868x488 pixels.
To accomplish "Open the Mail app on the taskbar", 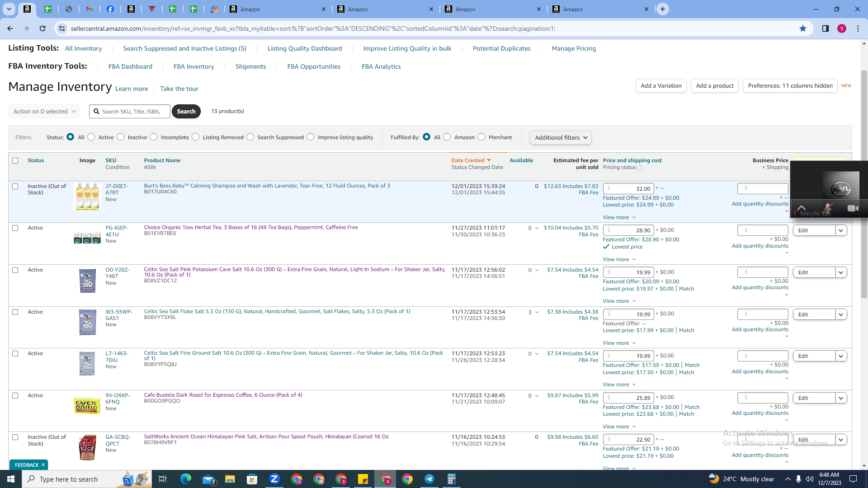I will [208, 479].
